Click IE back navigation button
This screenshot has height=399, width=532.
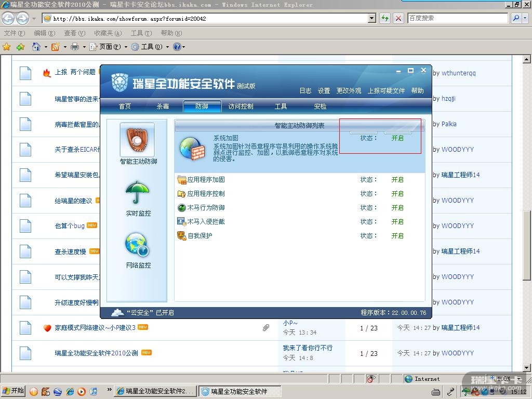[x=8, y=18]
